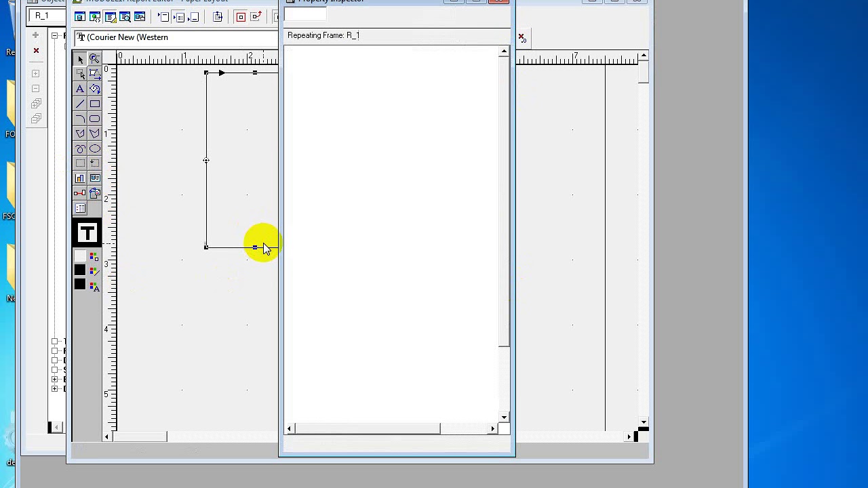Click plus Create icon in Object Navigator

point(36,35)
